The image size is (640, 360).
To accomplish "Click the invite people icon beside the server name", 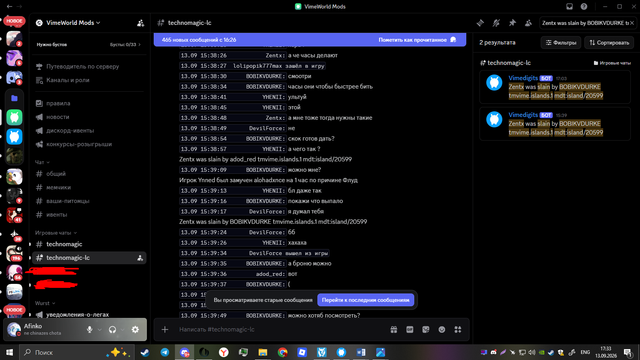I will [x=140, y=23].
